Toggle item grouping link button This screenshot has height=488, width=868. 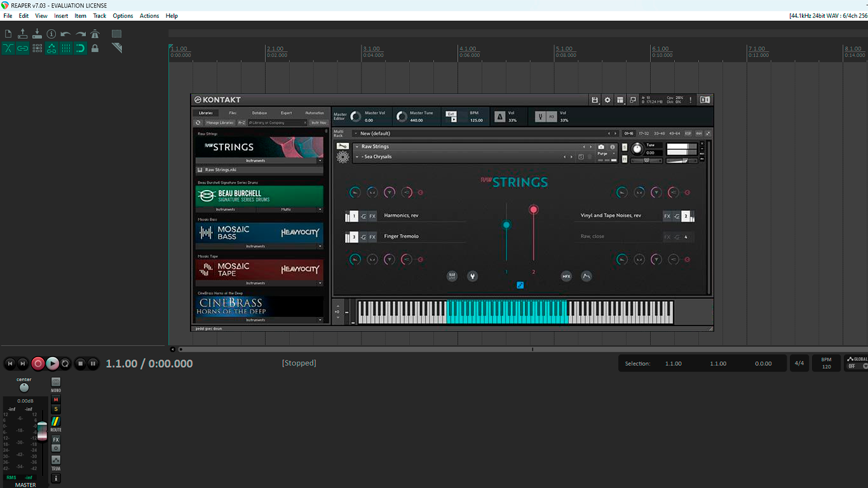click(x=23, y=48)
